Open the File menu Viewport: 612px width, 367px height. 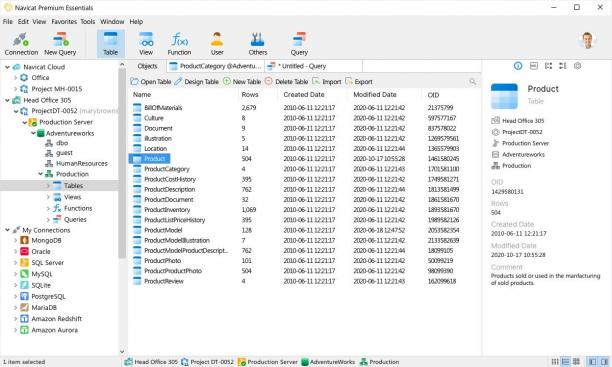coord(8,21)
